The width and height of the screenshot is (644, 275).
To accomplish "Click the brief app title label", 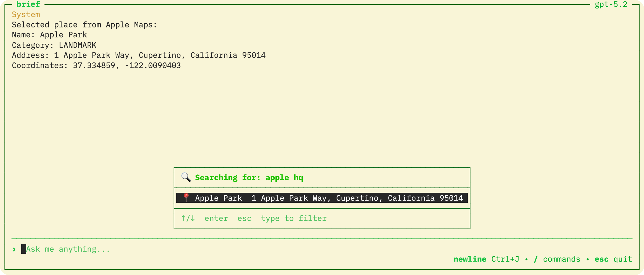I will pyautogui.click(x=28, y=4).
